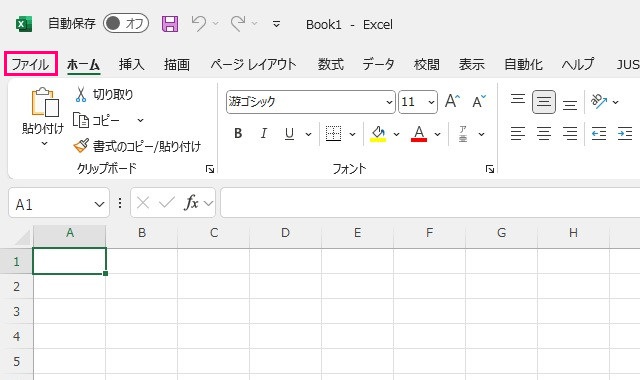Click the Insert Function fx icon
The width and height of the screenshot is (640, 380).
click(191, 202)
